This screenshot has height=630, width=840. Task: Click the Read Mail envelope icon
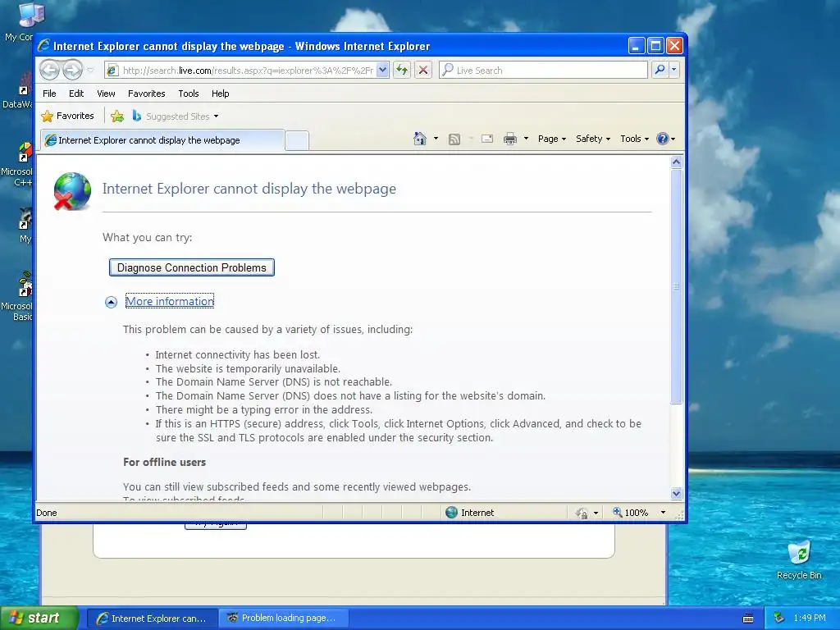pos(487,139)
